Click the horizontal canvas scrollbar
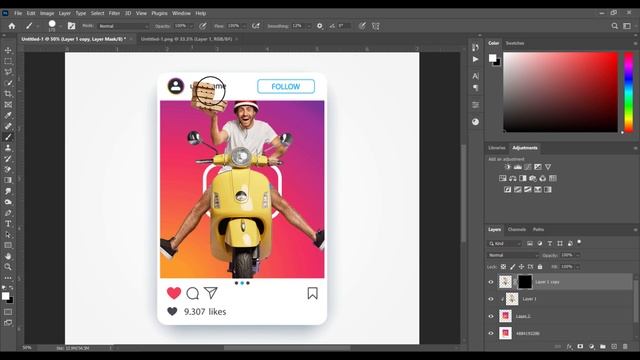 tap(287, 348)
